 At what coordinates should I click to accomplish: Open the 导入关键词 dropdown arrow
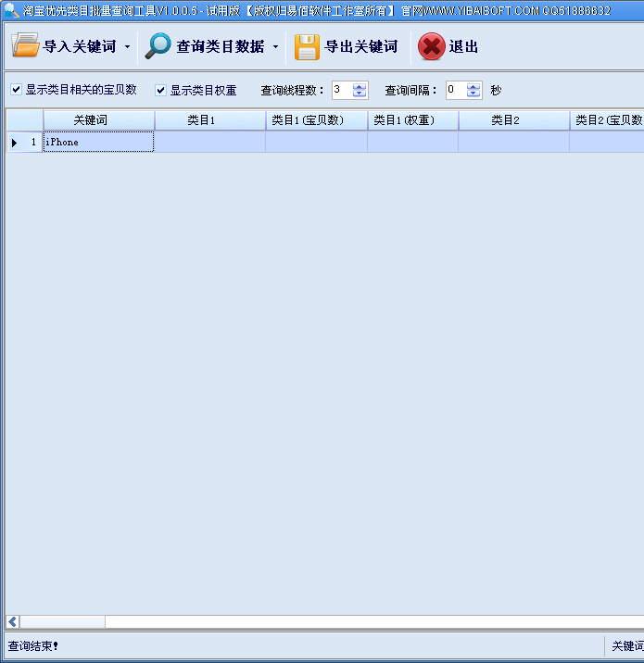coord(127,46)
